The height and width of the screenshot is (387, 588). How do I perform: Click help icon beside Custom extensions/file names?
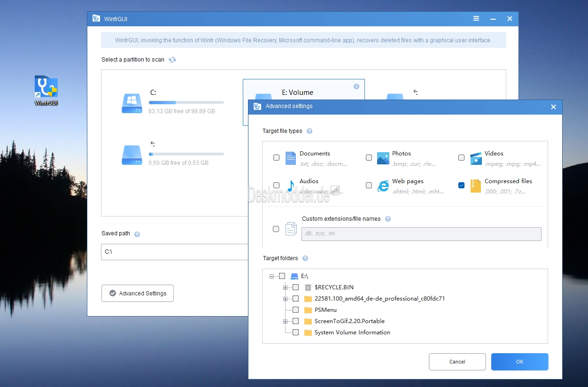(387, 219)
